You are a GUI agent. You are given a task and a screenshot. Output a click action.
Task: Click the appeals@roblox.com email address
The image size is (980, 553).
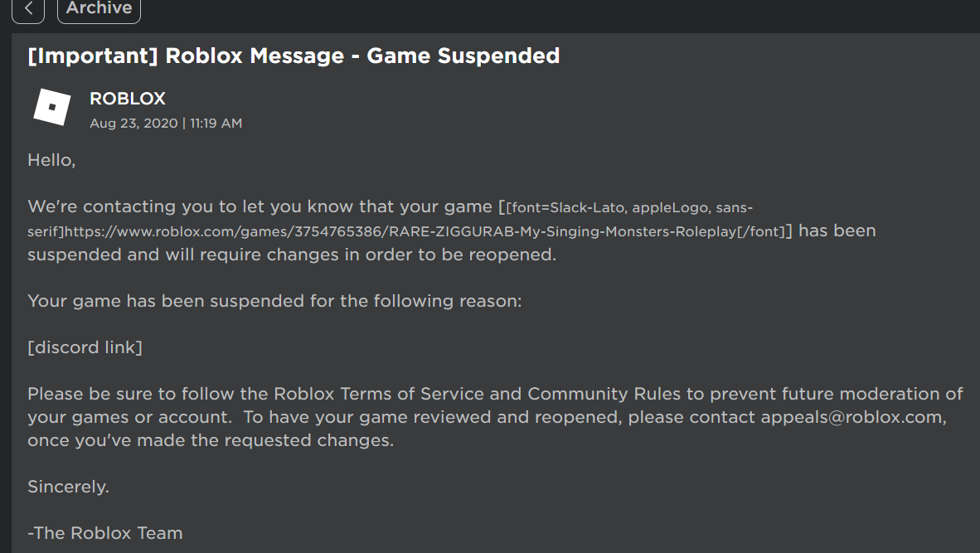pos(852,417)
